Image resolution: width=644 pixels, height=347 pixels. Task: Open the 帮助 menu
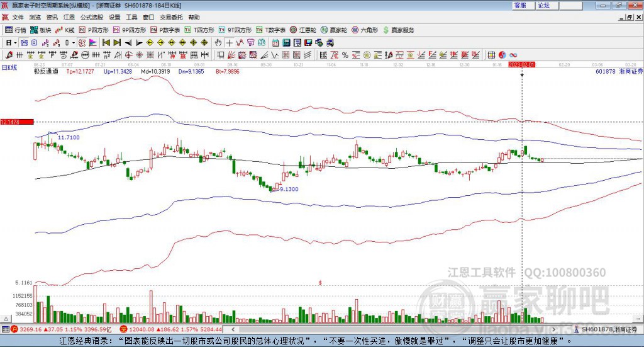coord(194,17)
